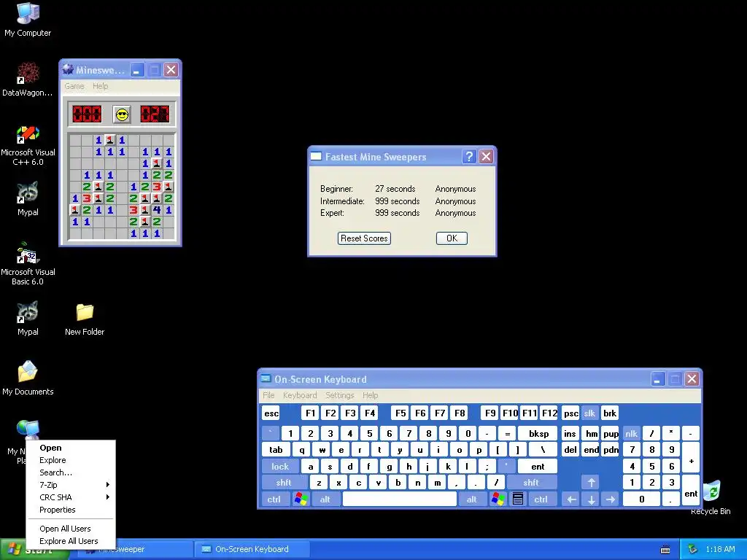Open My Computer desktop icon
This screenshot has height=560, width=747.
28,20
